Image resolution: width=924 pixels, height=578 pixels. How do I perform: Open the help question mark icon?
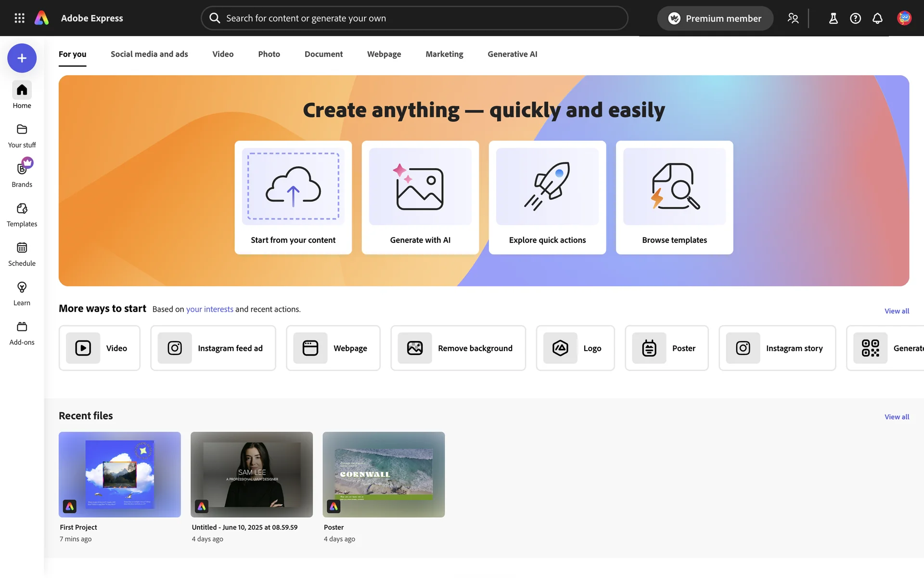855,18
